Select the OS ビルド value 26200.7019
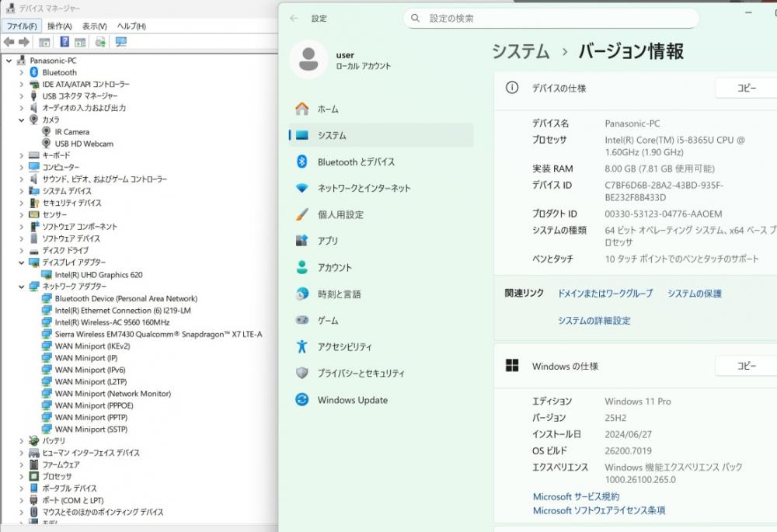Image resolution: width=777 pixels, height=532 pixels. 628,450
